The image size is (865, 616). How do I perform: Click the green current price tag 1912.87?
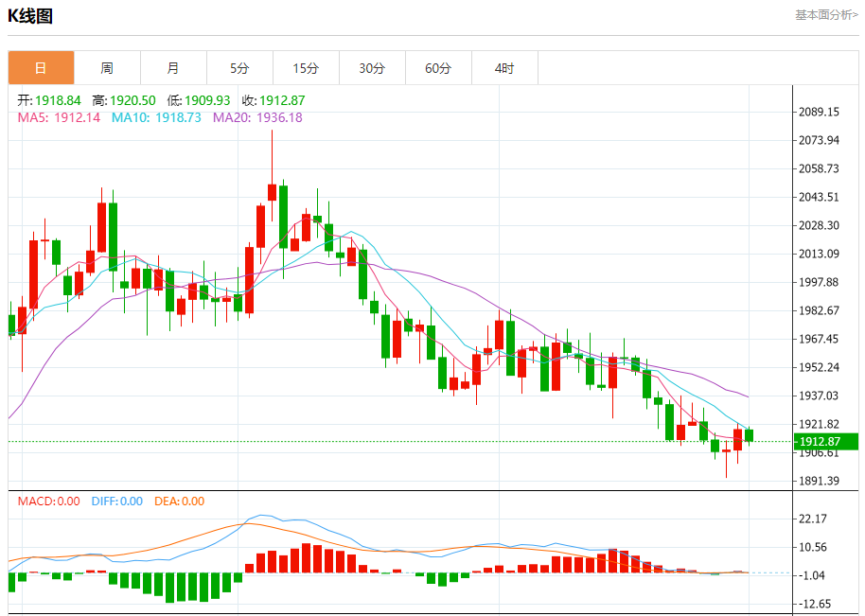click(826, 441)
